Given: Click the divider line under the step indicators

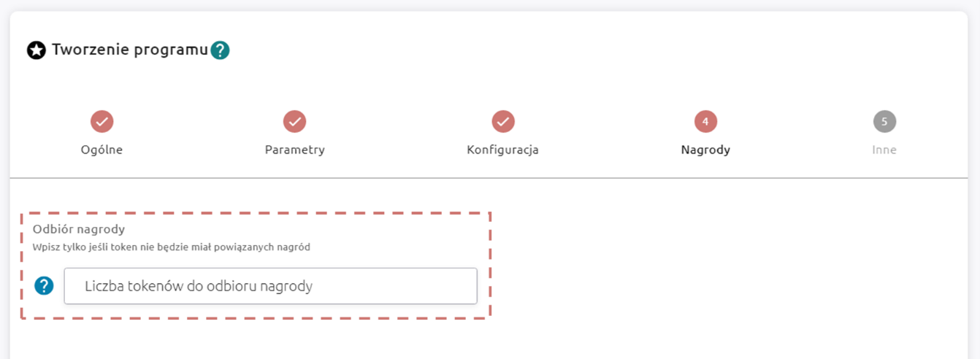Looking at the screenshot, I should tap(489, 178).
